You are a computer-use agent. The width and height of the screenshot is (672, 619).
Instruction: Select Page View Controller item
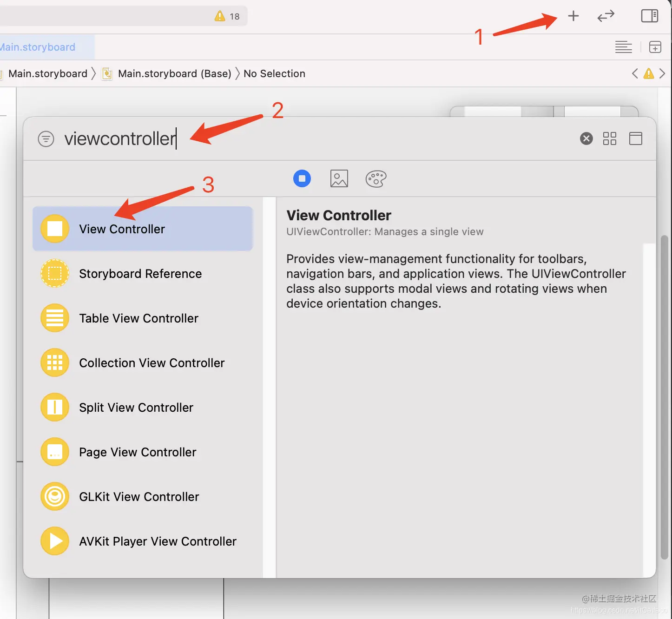point(143,452)
